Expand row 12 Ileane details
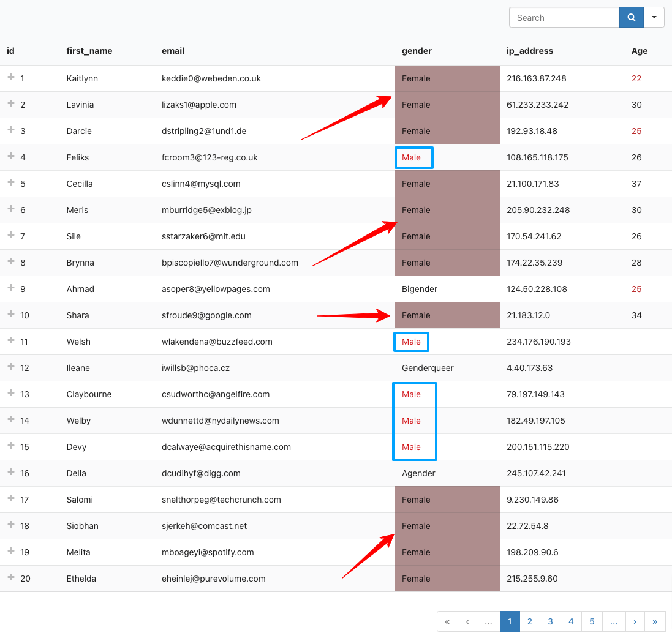Image resolution: width=672 pixels, height=641 pixels. [x=10, y=367]
